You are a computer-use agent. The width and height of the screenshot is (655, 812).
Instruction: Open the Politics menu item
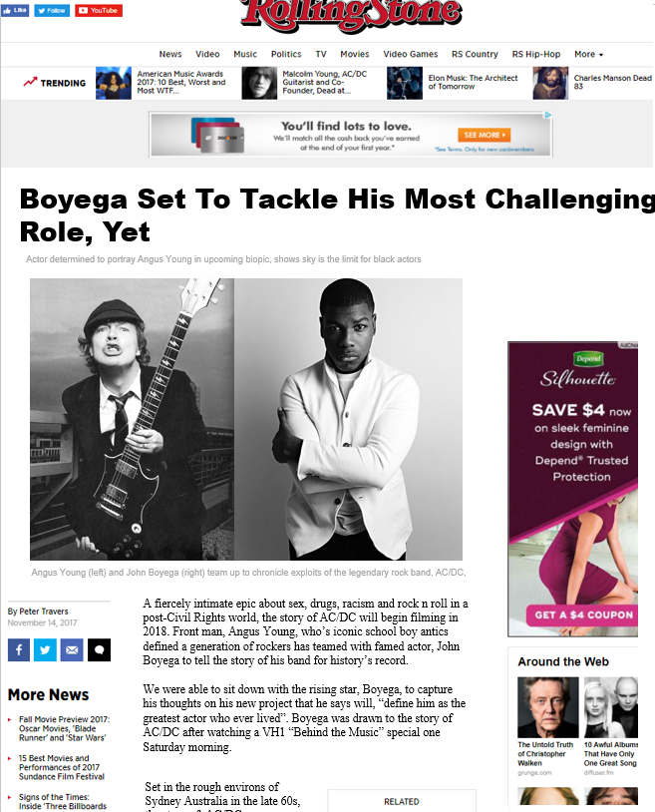(x=286, y=54)
